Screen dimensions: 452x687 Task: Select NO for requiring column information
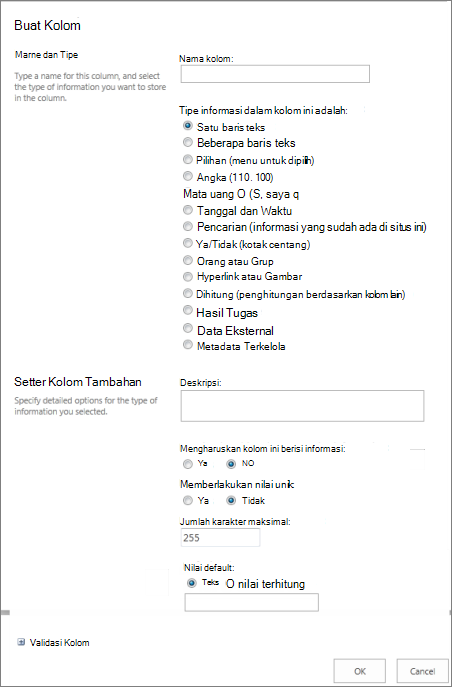[x=230, y=464]
